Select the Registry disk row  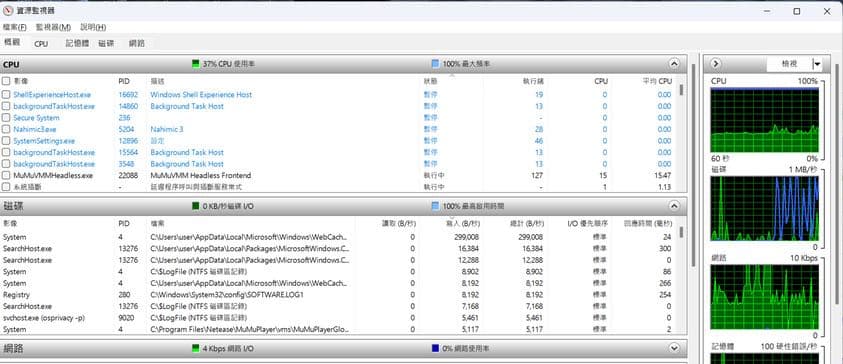pyautogui.click(x=339, y=295)
